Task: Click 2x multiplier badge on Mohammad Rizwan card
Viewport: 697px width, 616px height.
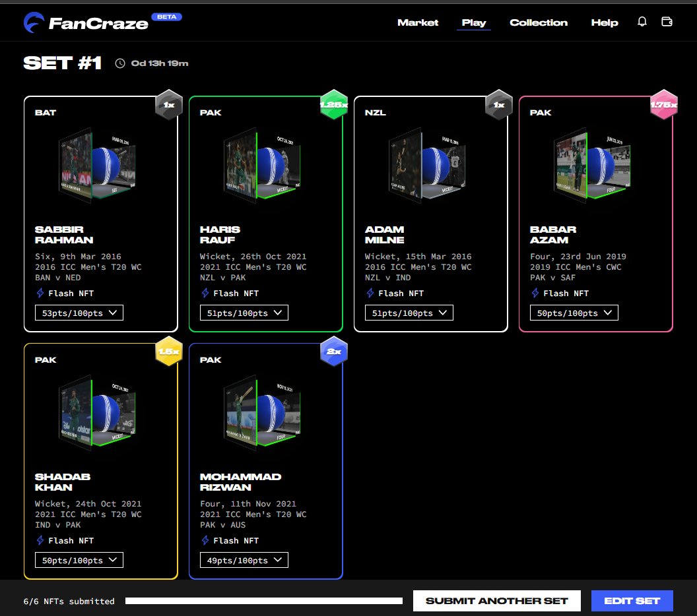Action: [x=334, y=352]
